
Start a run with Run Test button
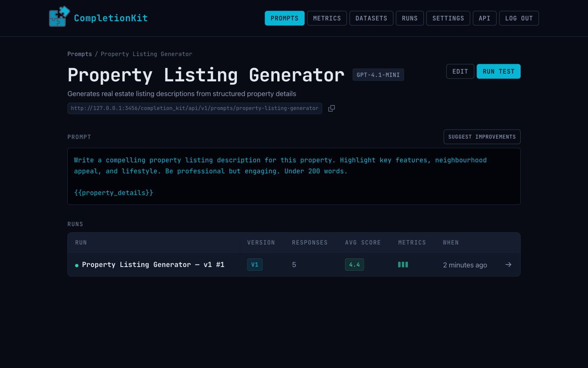(498, 72)
